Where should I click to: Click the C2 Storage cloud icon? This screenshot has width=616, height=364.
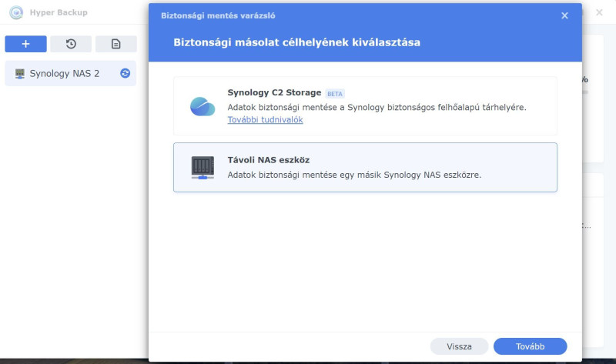click(203, 106)
